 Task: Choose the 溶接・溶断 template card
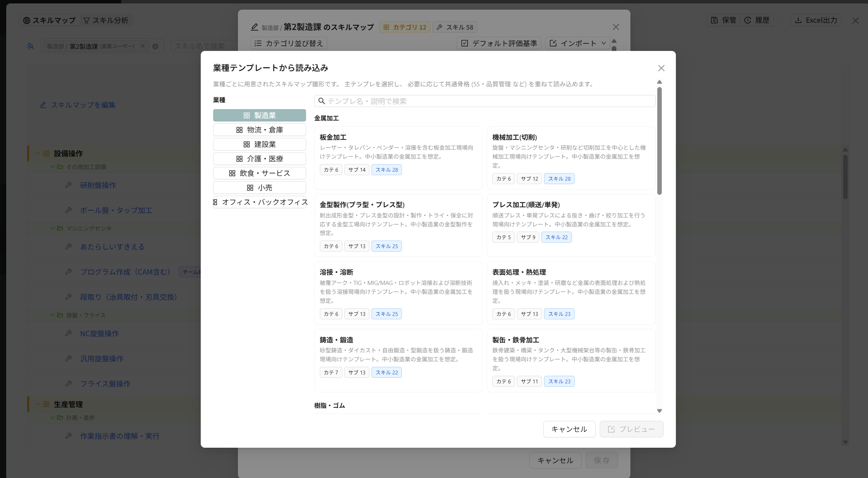(x=398, y=293)
